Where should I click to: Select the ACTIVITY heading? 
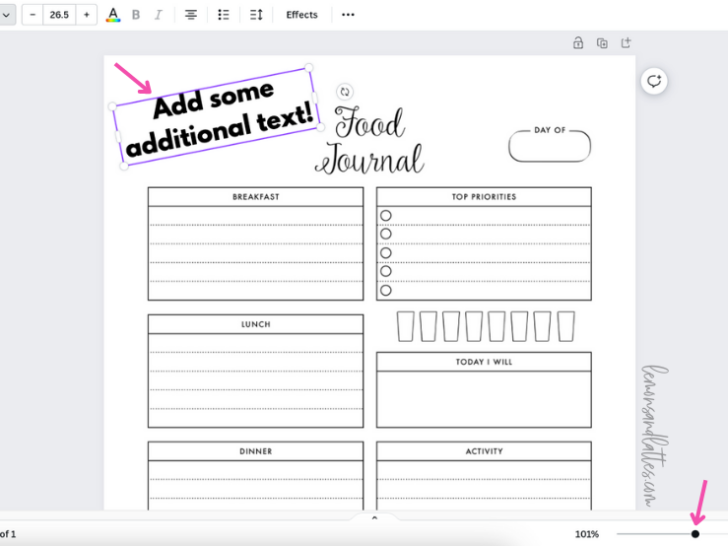484,451
